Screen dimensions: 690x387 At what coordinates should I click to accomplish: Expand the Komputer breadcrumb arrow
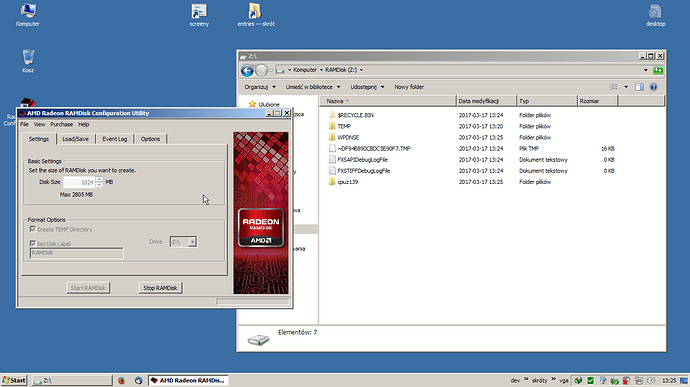click(x=321, y=70)
